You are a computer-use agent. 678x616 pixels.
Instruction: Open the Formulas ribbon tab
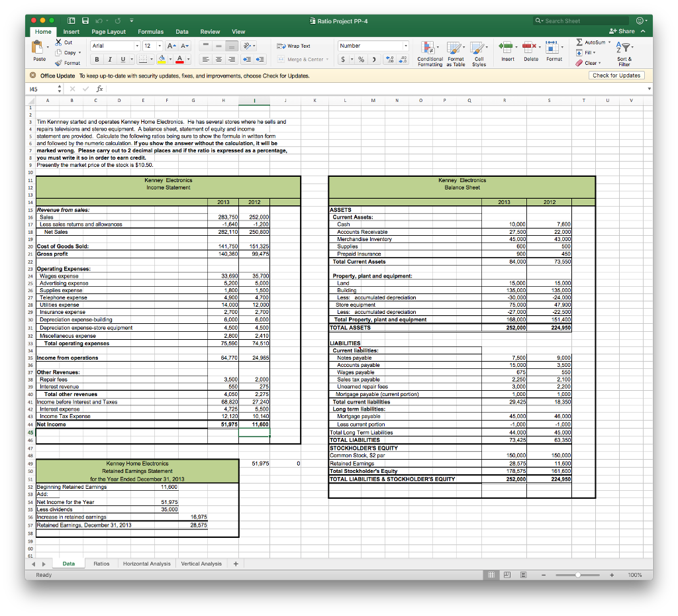click(x=150, y=31)
